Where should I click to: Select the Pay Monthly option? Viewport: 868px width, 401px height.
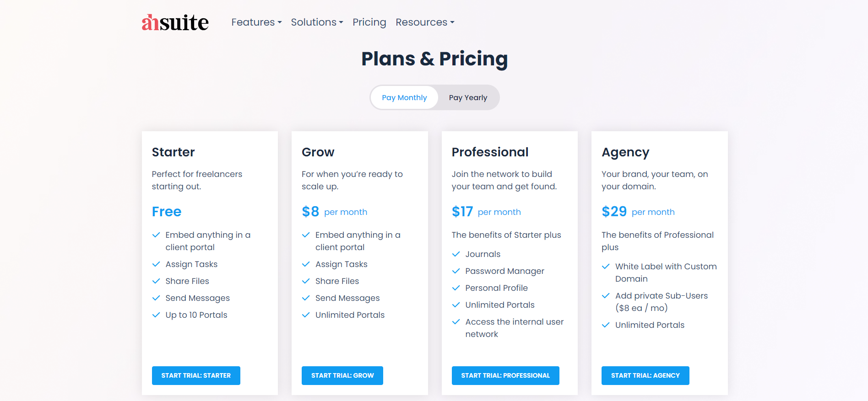[x=404, y=97]
